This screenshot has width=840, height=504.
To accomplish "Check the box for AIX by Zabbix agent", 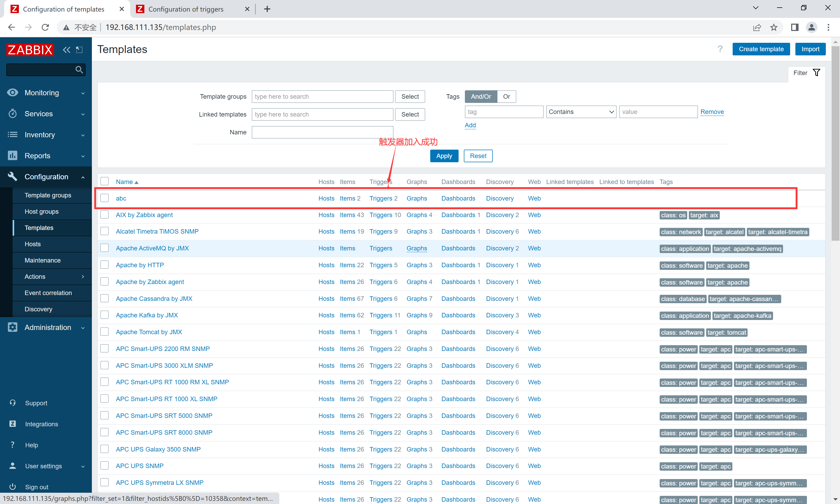I will pyautogui.click(x=104, y=214).
